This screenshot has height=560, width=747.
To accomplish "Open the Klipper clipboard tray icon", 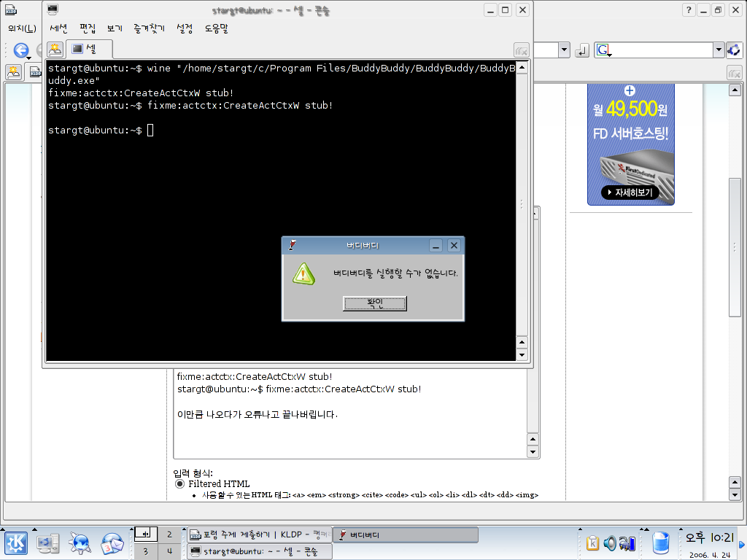I will click(x=592, y=542).
